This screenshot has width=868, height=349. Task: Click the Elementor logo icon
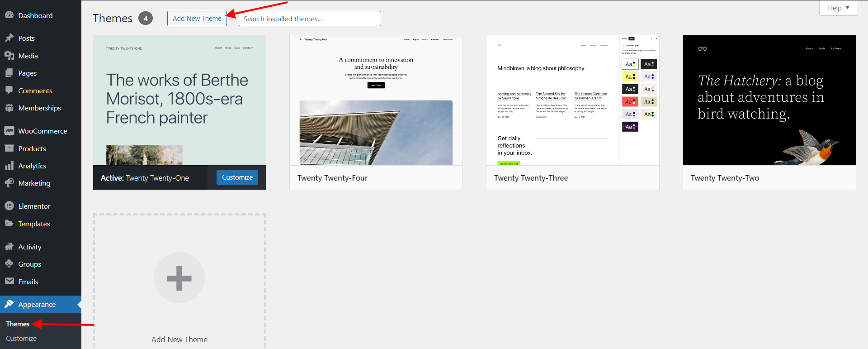click(x=9, y=206)
